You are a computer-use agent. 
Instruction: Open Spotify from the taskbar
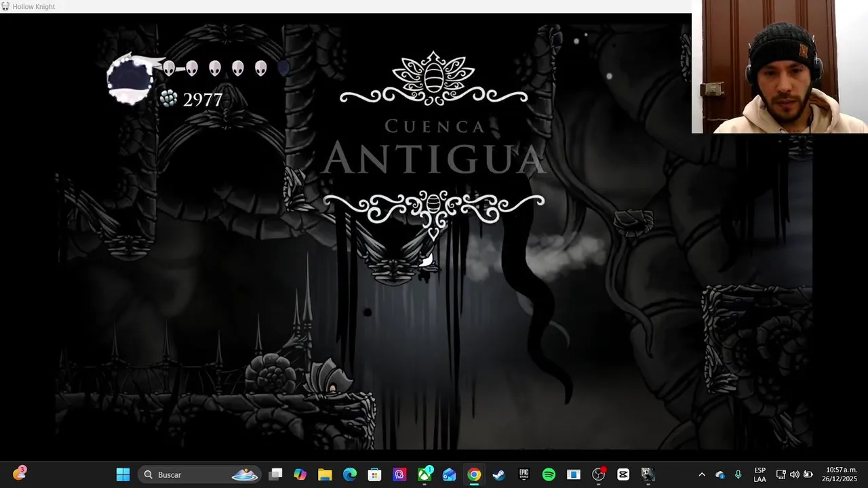[549, 474]
